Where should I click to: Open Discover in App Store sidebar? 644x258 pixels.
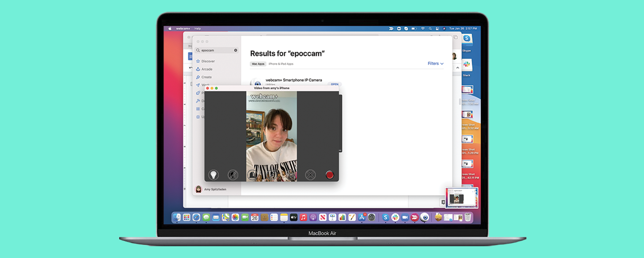coord(206,61)
